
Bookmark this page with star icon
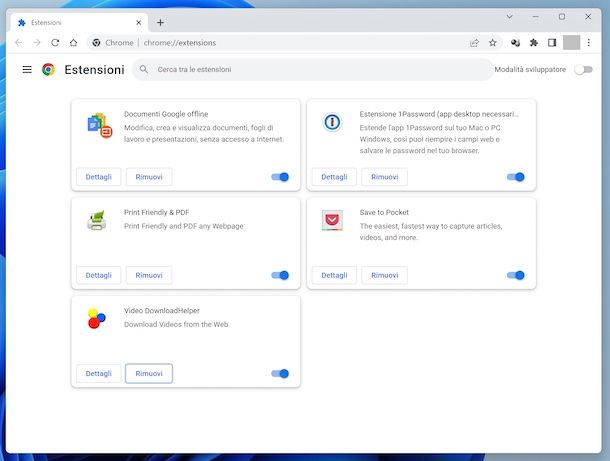tap(493, 43)
